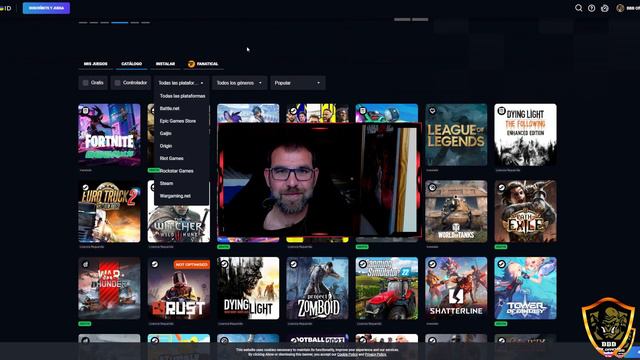Click the platform badge on Fortnite card
This screenshot has height=360, width=640.
[85, 111]
